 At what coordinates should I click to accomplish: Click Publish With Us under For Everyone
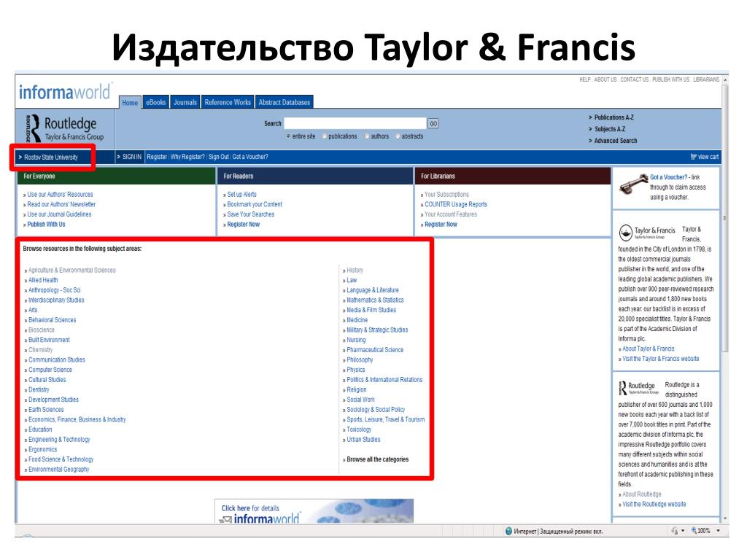click(x=46, y=225)
